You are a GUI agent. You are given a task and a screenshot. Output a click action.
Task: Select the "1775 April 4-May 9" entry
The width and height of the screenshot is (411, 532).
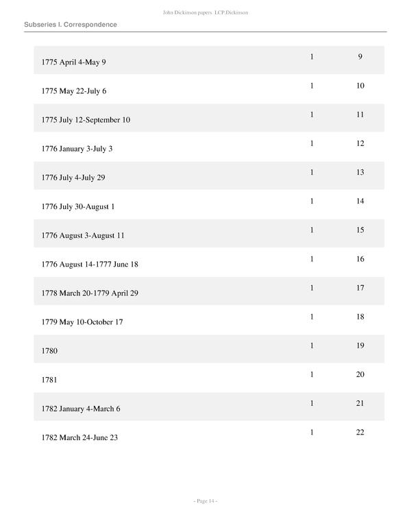[74, 62]
